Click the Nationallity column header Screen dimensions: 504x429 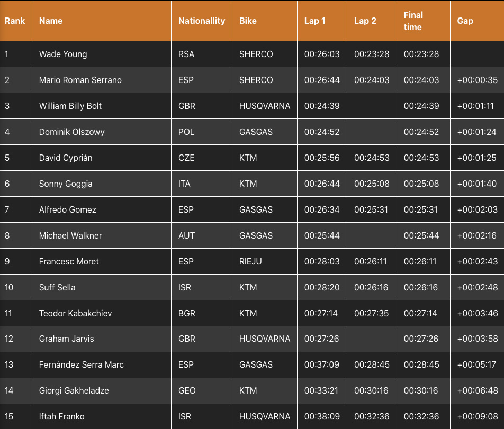coord(202,21)
